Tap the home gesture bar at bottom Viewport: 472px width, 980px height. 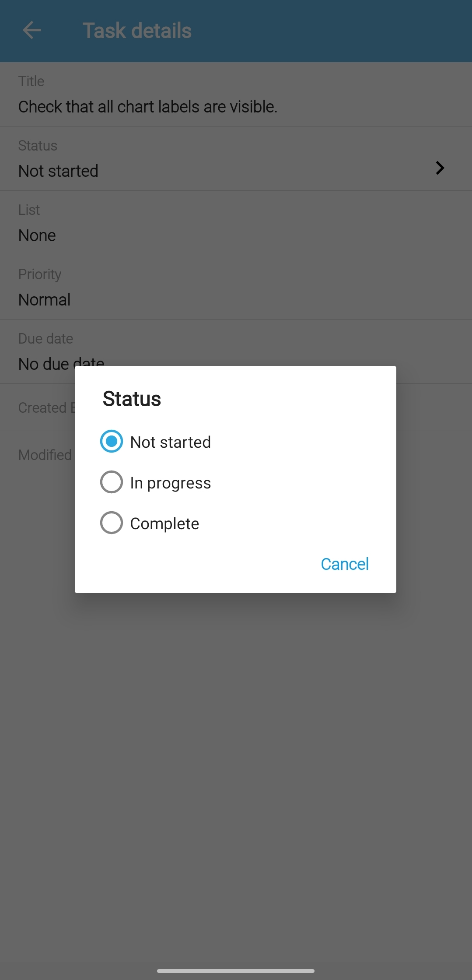click(x=236, y=971)
